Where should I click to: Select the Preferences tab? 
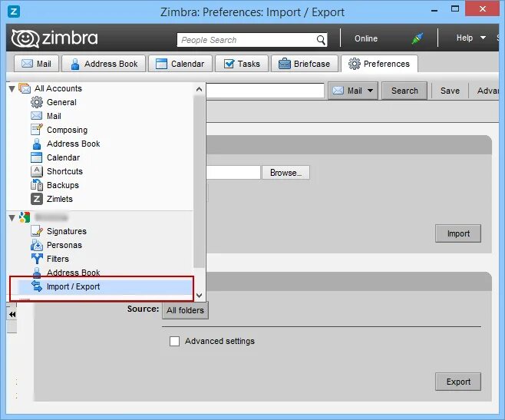(x=379, y=64)
